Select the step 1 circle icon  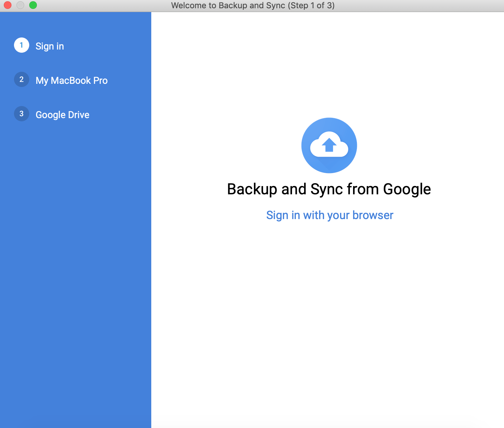click(x=22, y=45)
